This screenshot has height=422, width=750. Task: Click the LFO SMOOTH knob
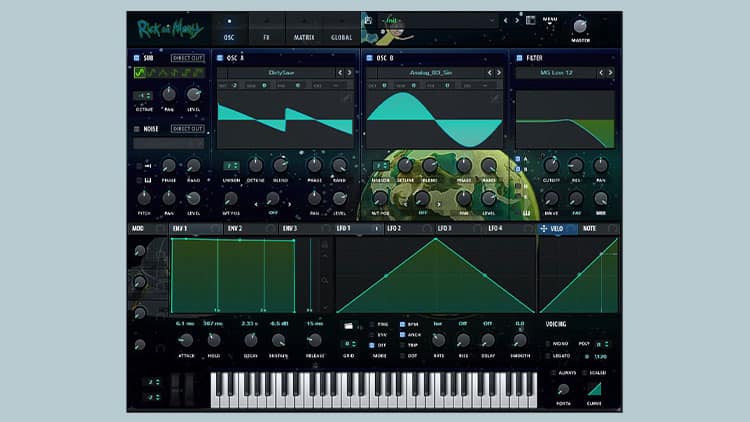(x=519, y=340)
